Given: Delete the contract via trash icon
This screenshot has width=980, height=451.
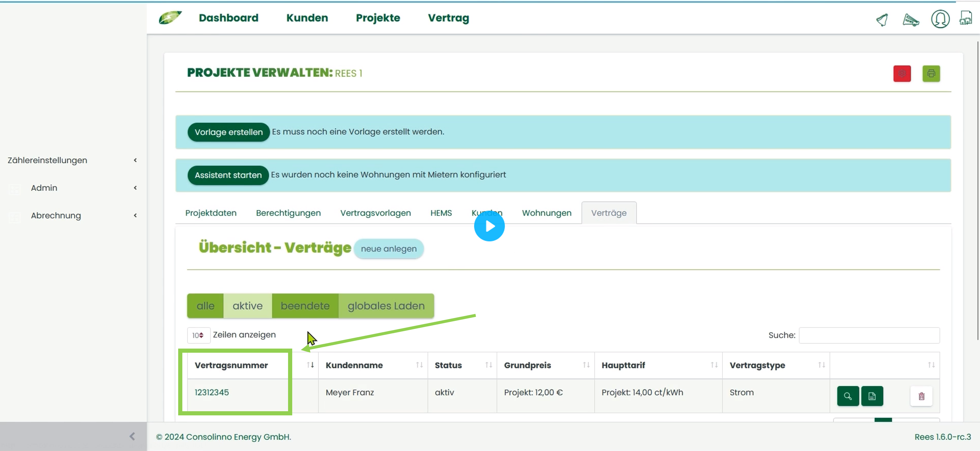Looking at the screenshot, I should tap(921, 396).
